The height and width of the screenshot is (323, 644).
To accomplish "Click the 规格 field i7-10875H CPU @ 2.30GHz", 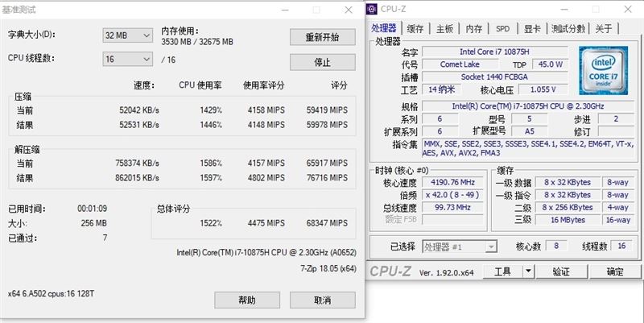I will pos(528,106).
